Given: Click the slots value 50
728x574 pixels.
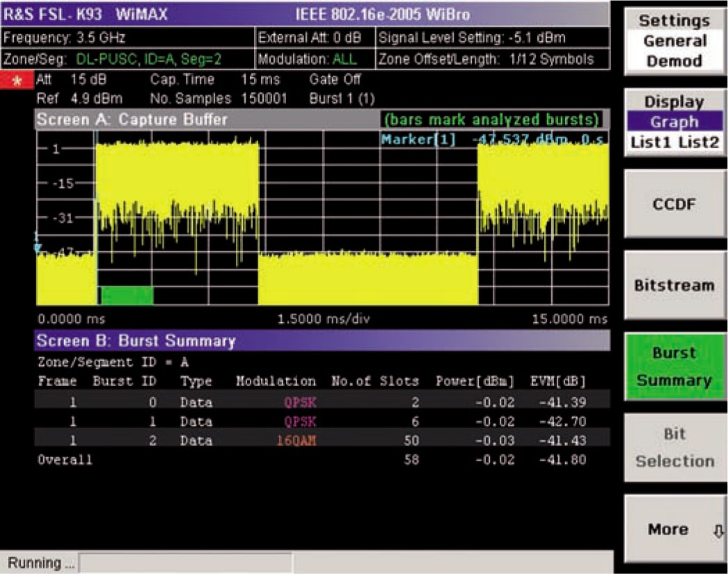Looking at the screenshot, I should pyautogui.click(x=411, y=440).
